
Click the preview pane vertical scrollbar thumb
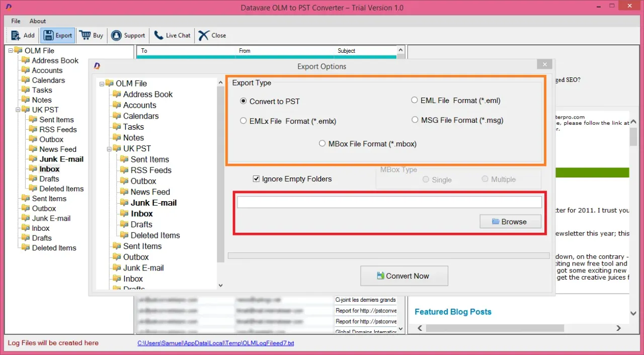point(633,136)
